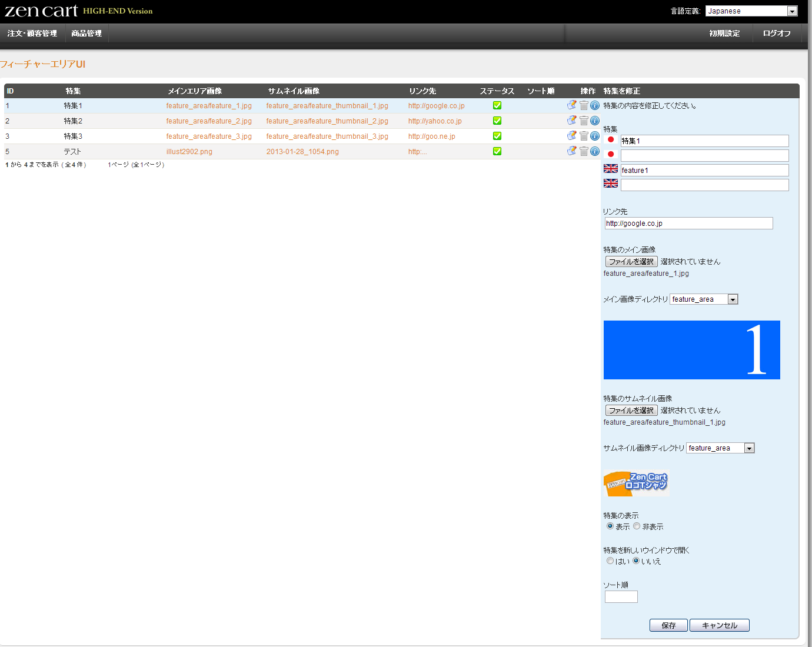The height and width of the screenshot is (647, 812).
Task: Click the edit icon for the テスト row
Action: [x=571, y=151]
